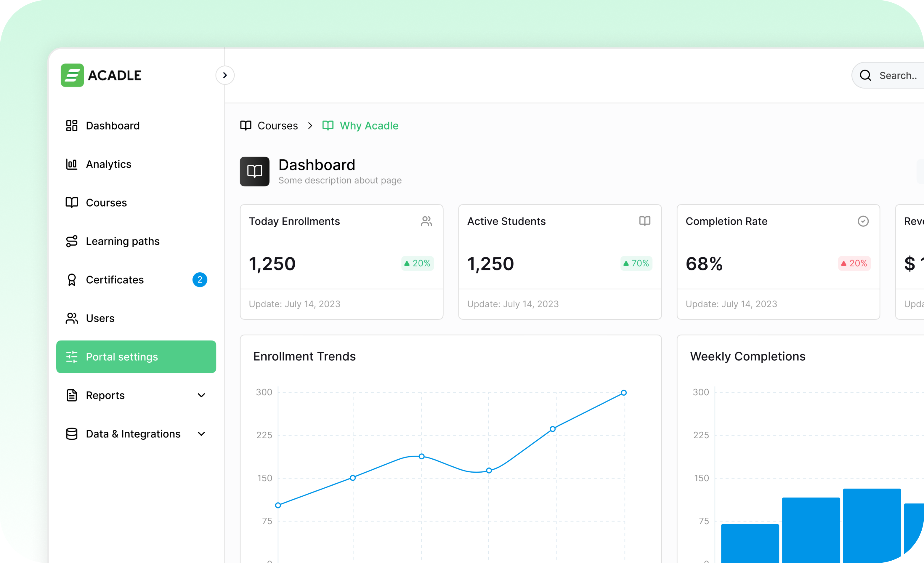Expand Data & Integrations chevron
Screen dimensions: 924x563
(x=201, y=434)
